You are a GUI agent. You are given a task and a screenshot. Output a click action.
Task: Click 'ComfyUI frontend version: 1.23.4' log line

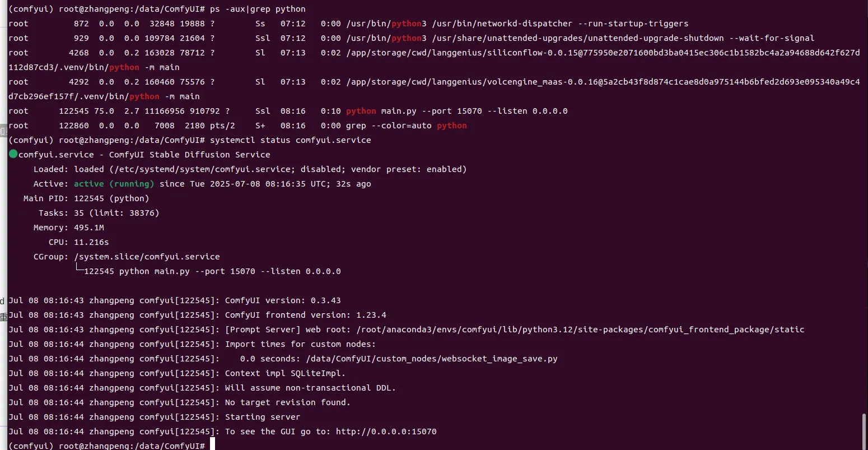[305, 315]
